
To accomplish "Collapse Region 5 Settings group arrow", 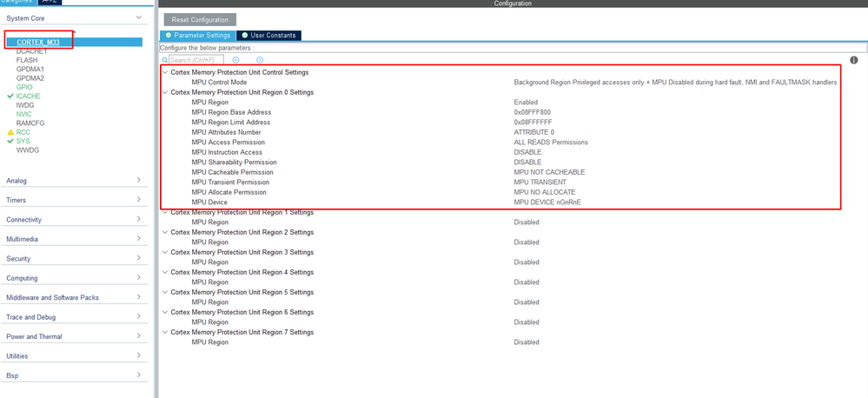I will coord(165,292).
